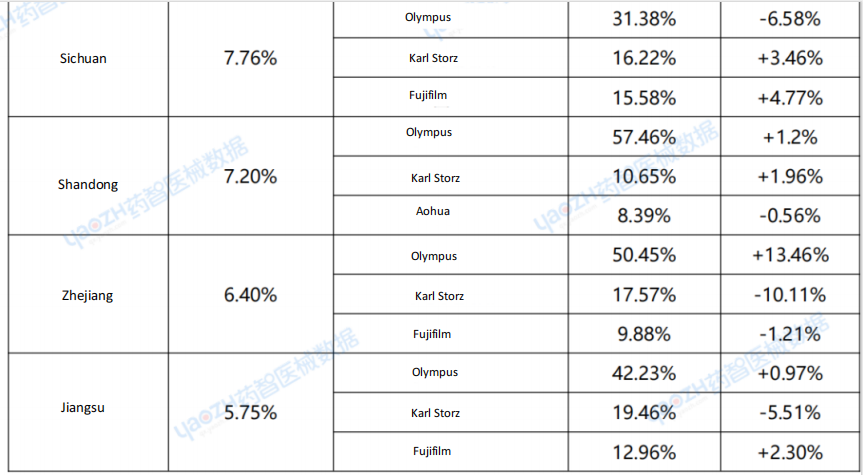Viewport: 863px width, 475px height.
Task: Select the +13.46% change value
Action: 790,255
